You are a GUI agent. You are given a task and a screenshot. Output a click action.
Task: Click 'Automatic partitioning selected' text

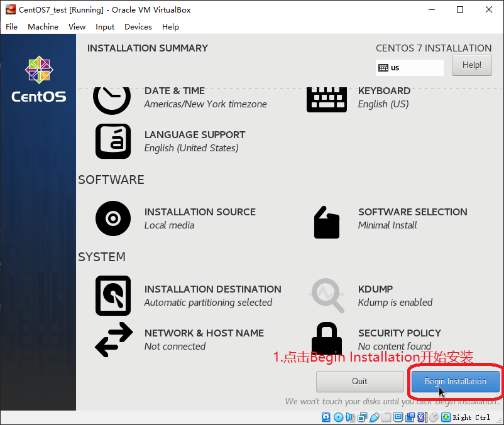coord(208,303)
